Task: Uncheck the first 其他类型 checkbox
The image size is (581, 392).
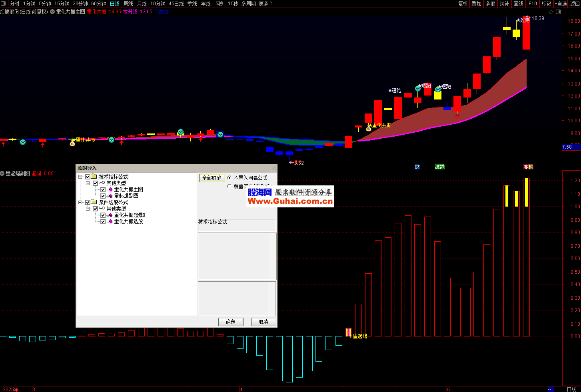Action: click(x=95, y=183)
